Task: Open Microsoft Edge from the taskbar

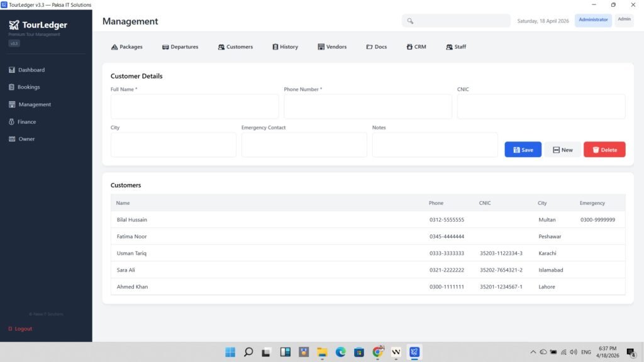Action: (x=340, y=352)
